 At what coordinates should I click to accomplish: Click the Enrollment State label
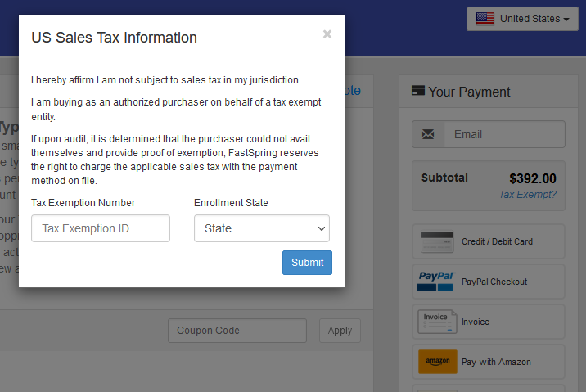click(231, 203)
